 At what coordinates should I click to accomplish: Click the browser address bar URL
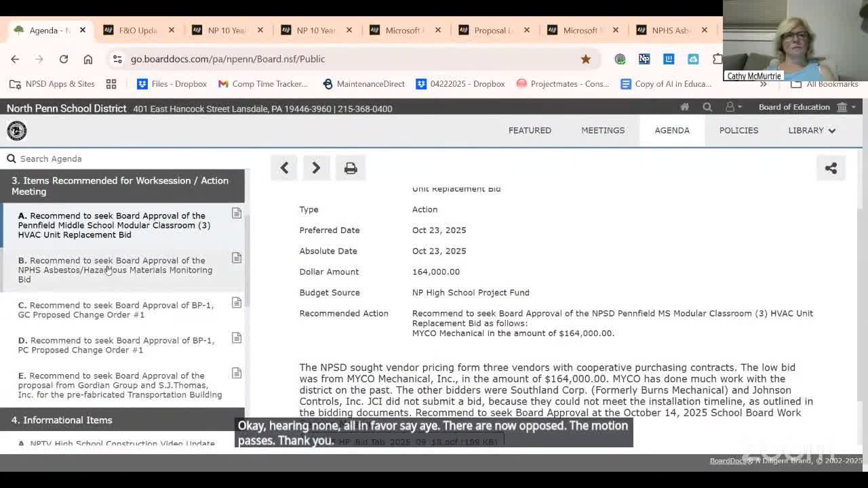pos(228,59)
